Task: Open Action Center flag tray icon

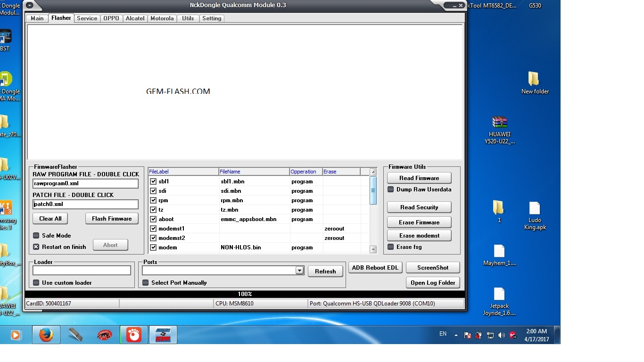Action: point(468,335)
